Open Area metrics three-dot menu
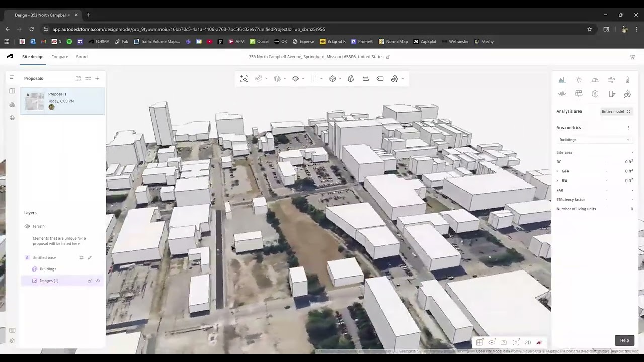Image resolution: width=644 pixels, height=362 pixels. click(628, 128)
